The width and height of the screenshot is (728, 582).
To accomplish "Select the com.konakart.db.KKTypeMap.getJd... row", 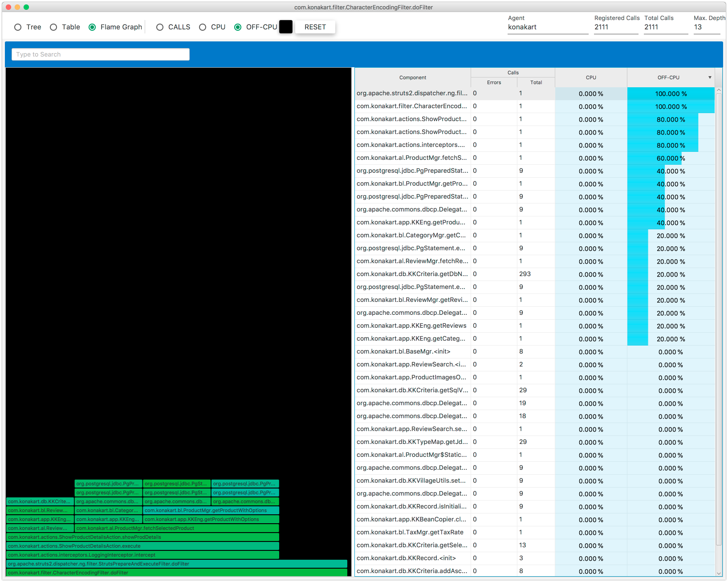I will pyautogui.click(x=535, y=442).
